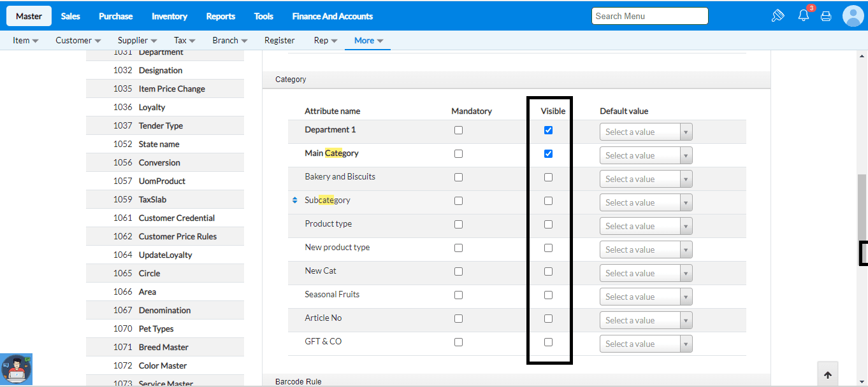
Task: Open Default value dropdown for Product type
Action: point(646,227)
